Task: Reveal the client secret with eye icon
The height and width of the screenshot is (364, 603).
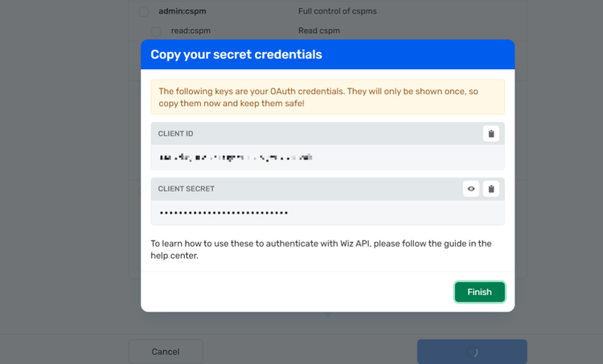Action: (471, 189)
